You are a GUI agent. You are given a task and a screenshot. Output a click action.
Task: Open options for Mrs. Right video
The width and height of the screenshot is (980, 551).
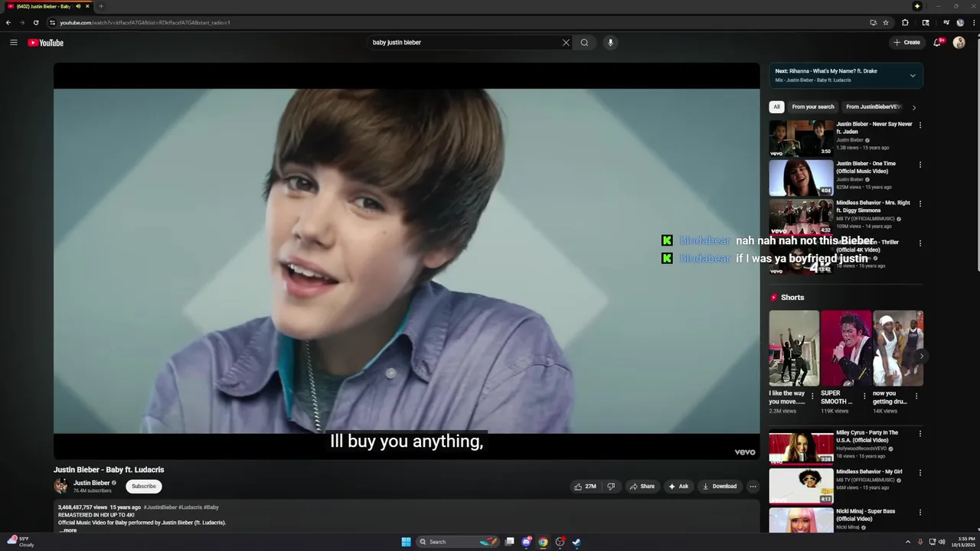click(x=920, y=204)
